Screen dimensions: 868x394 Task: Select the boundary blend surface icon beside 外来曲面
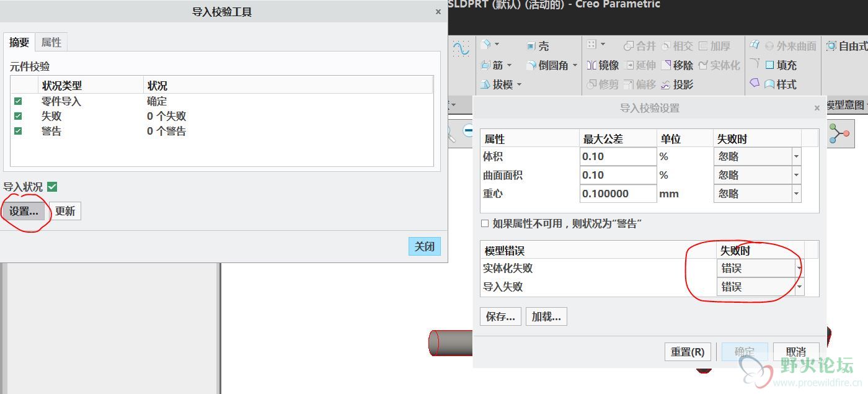click(755, 45)
